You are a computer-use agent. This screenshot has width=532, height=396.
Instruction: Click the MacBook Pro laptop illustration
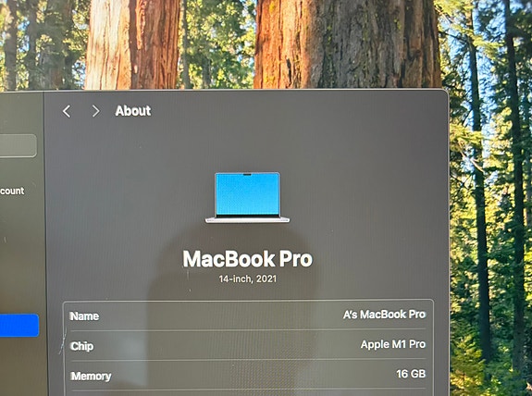(247, 197)
